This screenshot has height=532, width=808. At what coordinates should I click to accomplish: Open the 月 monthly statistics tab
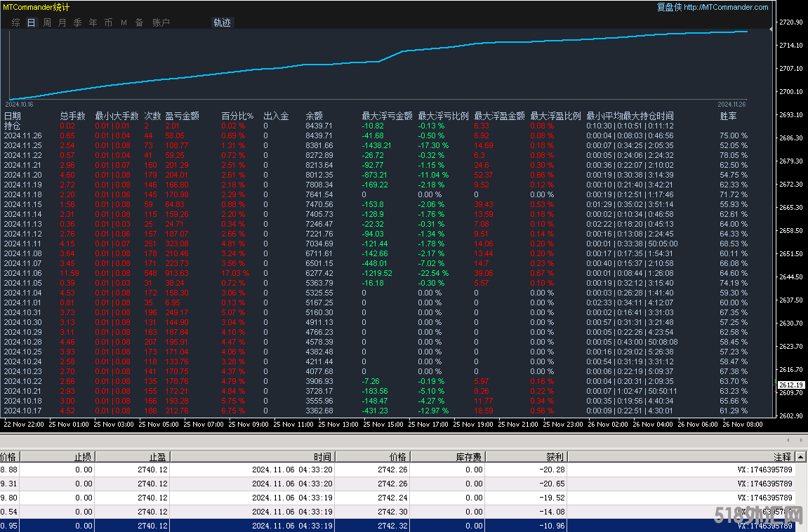[x=62, y=22]
